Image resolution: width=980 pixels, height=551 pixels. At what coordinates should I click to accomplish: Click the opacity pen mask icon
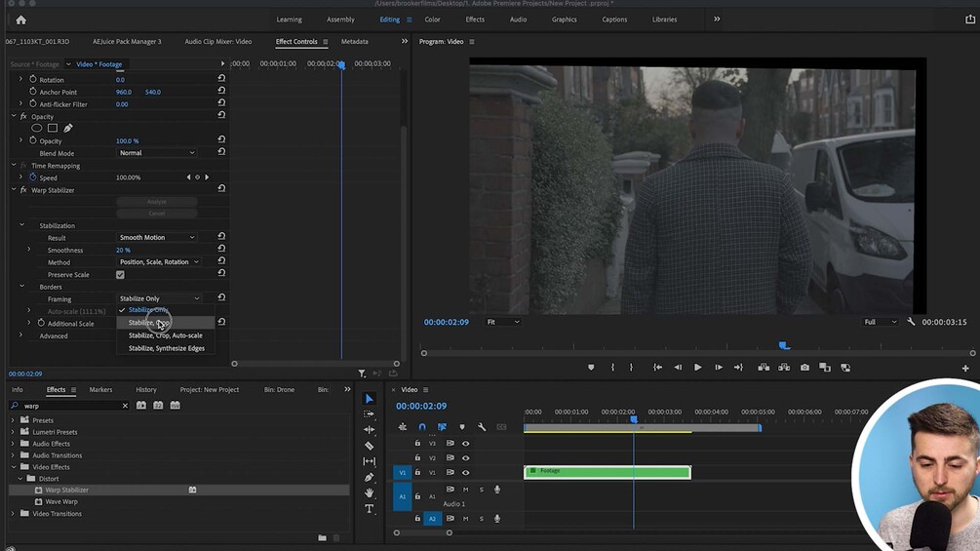click(68, 129)
